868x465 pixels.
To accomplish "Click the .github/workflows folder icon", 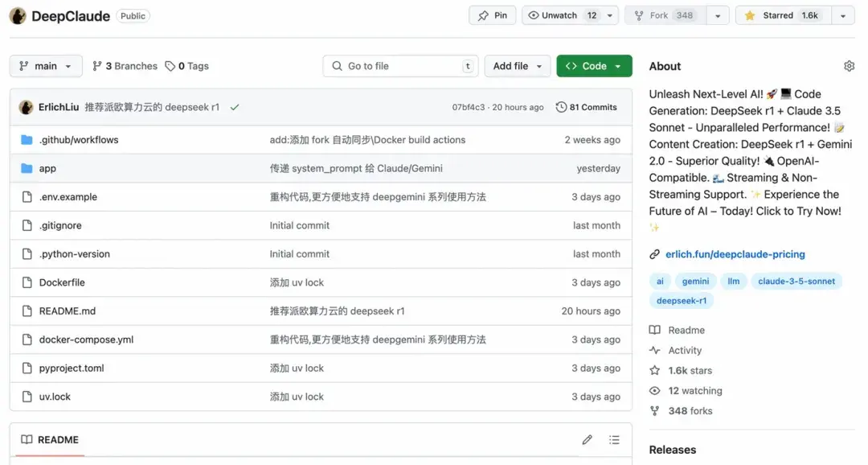I will click(x=27, y=139).
